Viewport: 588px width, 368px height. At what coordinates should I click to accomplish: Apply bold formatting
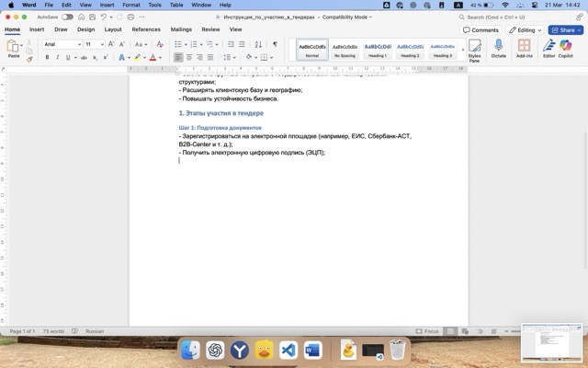47,57
